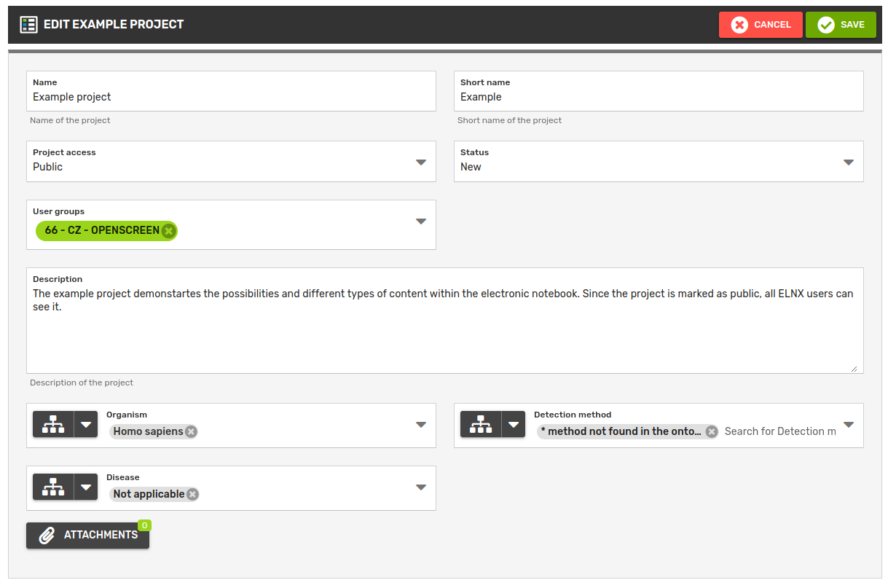Expand the Status dropdown
The image size is (888, 588).
pos(849,162)
